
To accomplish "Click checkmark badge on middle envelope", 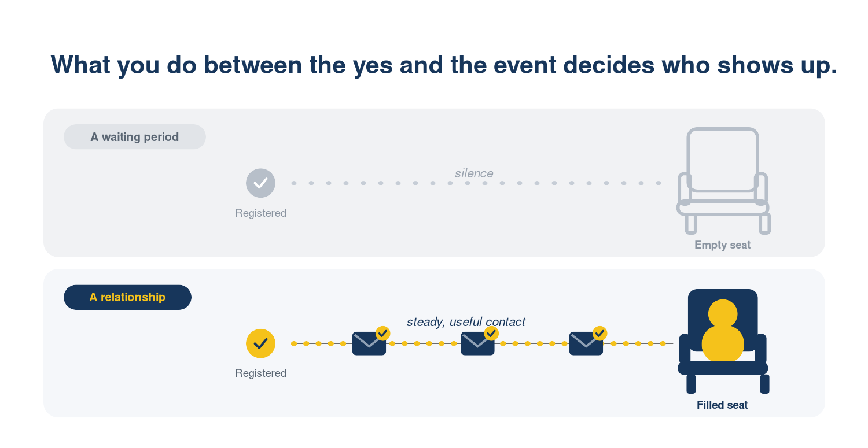I will click(x=491, y=333).
